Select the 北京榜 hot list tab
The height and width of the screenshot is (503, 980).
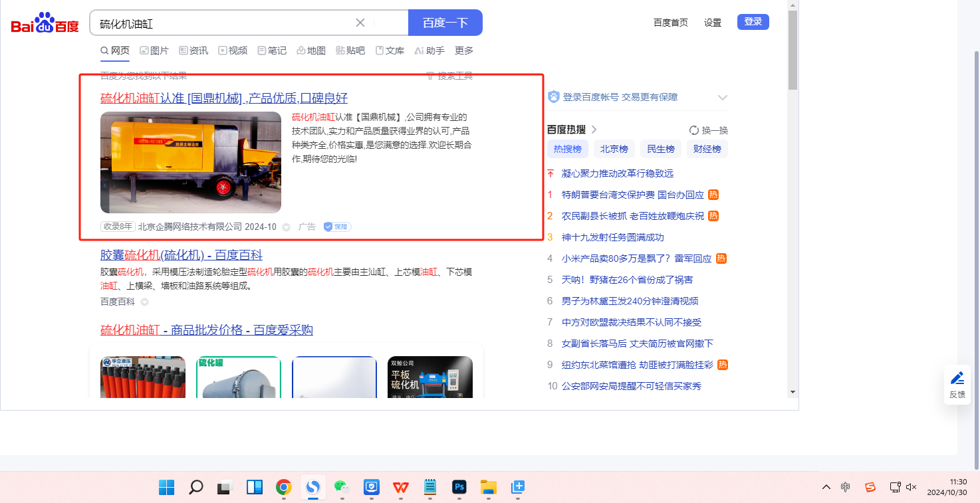(x=614, y=149)
